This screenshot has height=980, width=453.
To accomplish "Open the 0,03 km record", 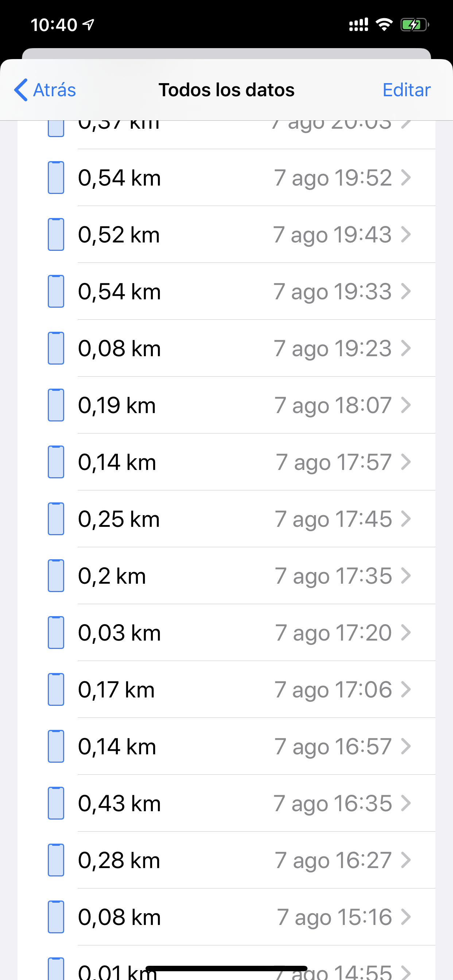I will pos(244,633).
